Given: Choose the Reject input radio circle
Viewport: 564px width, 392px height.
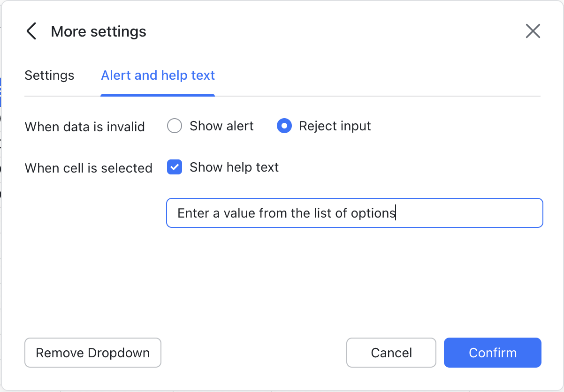Looking at the screenshot, I should click(284, 126).
